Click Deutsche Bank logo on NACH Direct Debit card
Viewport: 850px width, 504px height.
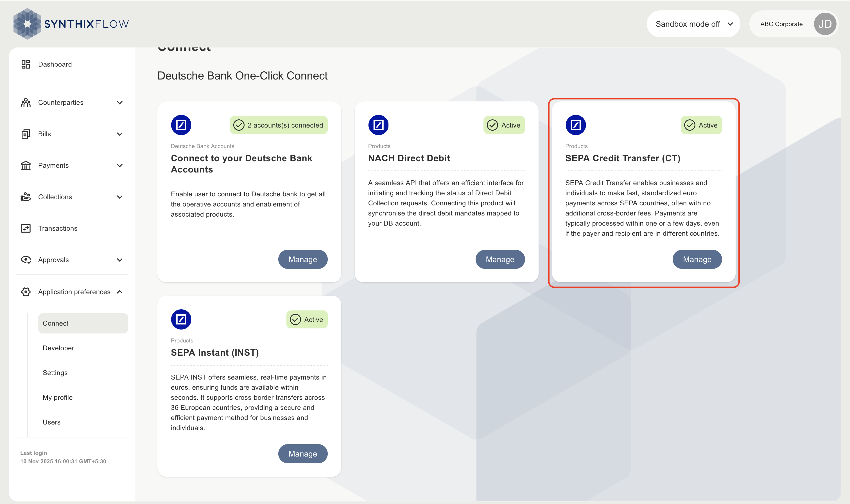(x=378, y=125)
